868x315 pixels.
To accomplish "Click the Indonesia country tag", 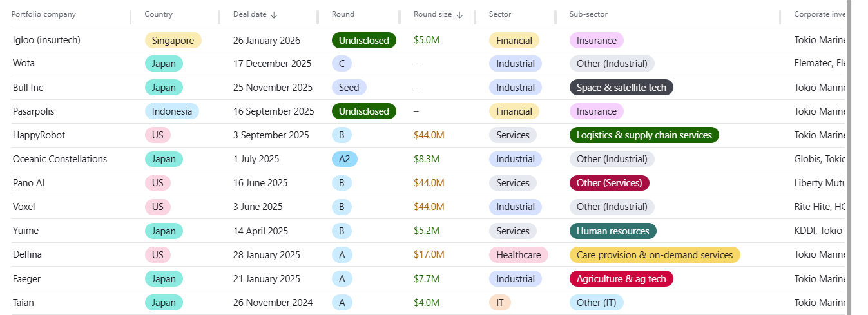I will (x=172, y=111).
